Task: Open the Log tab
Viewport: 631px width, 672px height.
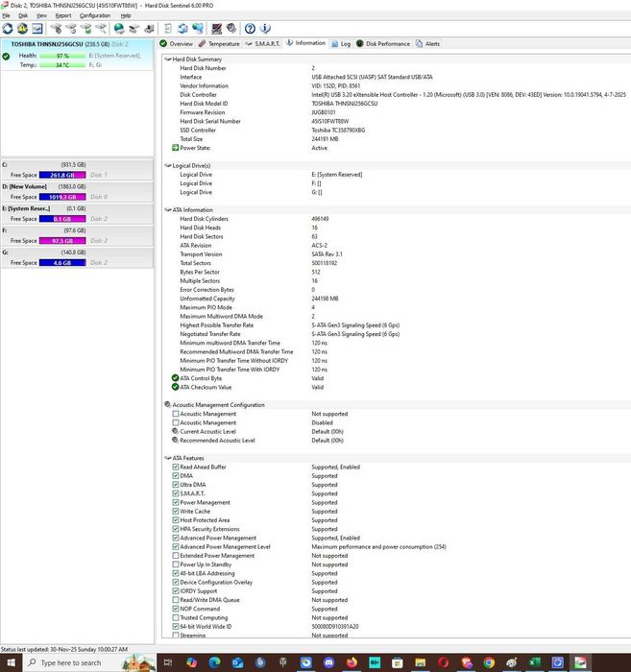Action: coord(341,44)
